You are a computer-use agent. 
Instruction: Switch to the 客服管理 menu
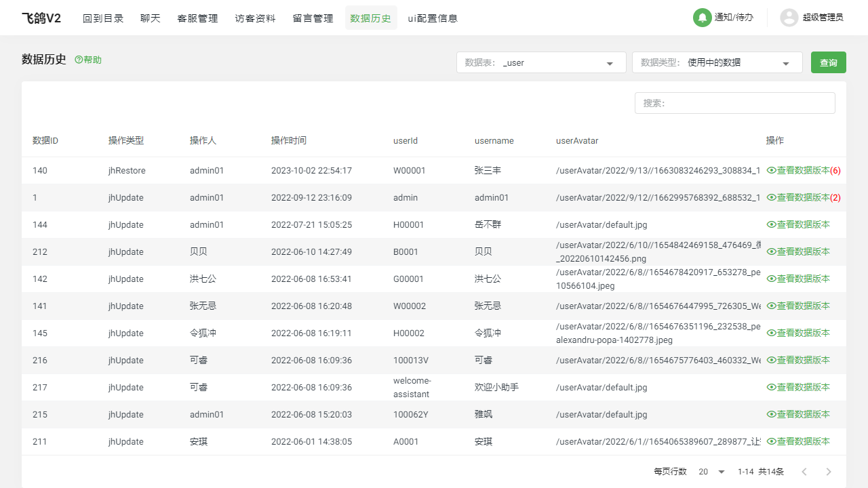coord(197,18)
